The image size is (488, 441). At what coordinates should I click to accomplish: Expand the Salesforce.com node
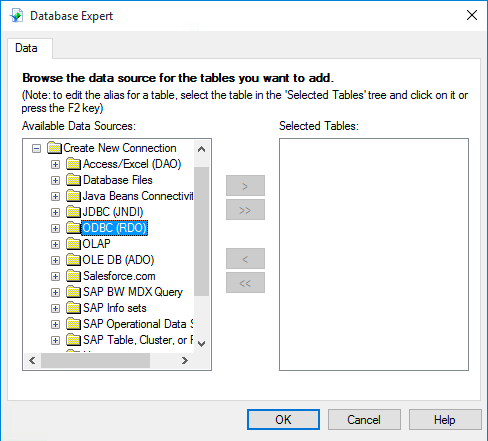tap(55, 276)
